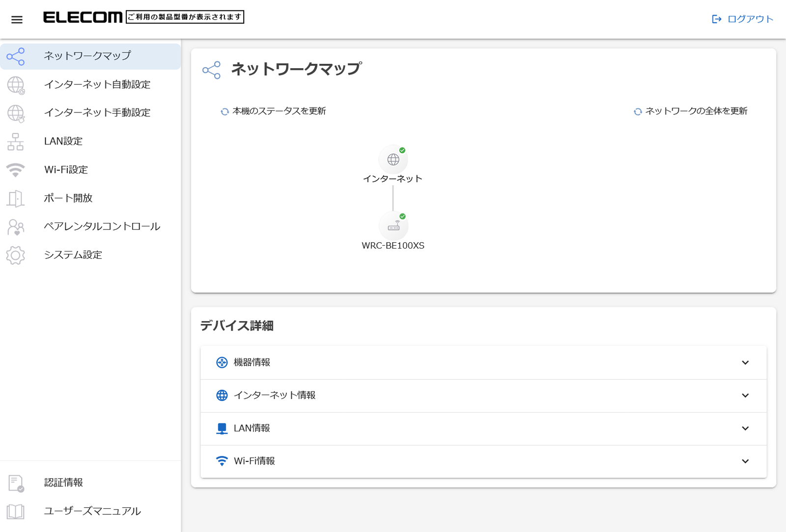
Task: Click the ポート開放 door icon
Action: 15,198
